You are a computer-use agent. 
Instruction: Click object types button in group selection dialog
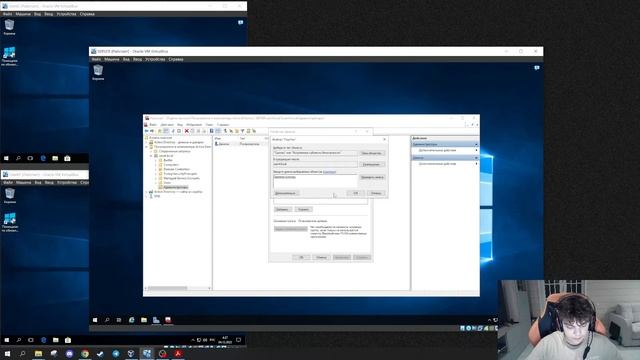point(371,153)
